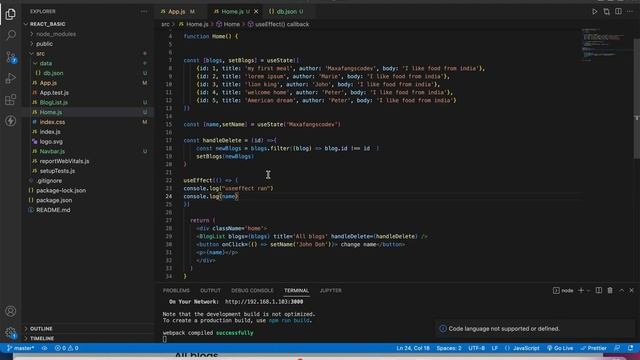Image resolution: width=640 pixels, height=360 pixels.
Task: Open the Explorer view in activity bar
Action: [11, 14]
